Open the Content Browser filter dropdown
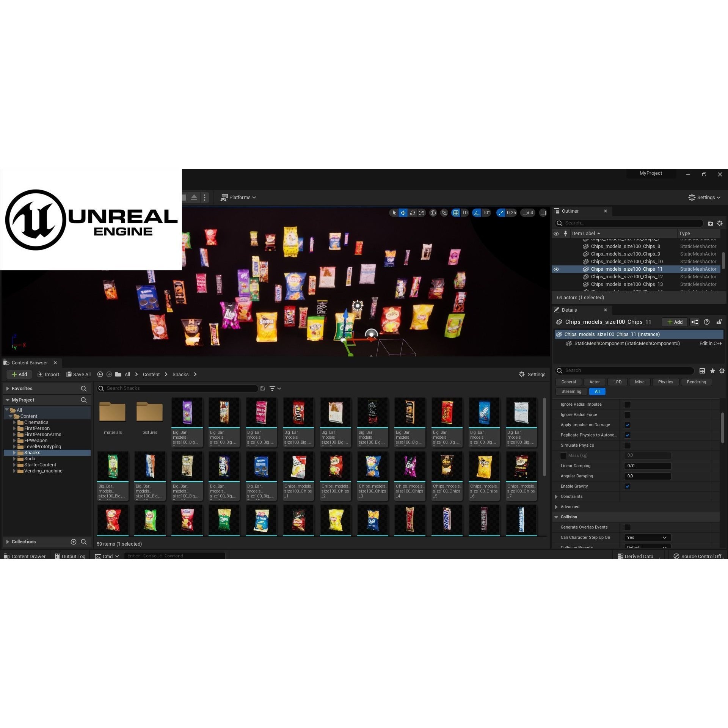This screenshot has width=728, height=728. coord(275,388)
